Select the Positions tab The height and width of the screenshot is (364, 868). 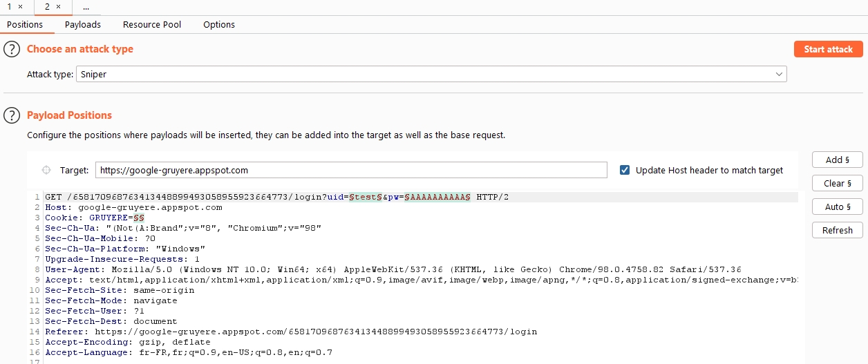point(25,24)
